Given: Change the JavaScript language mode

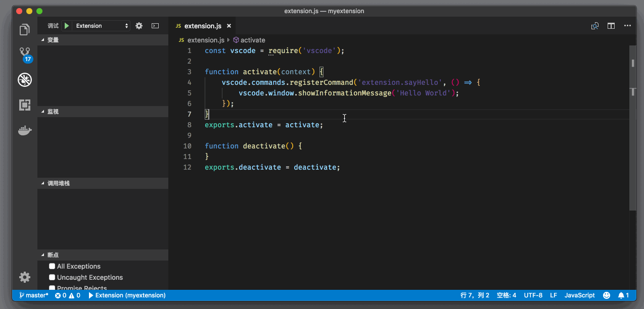Looking at the screenshot, I should [579, 295].
